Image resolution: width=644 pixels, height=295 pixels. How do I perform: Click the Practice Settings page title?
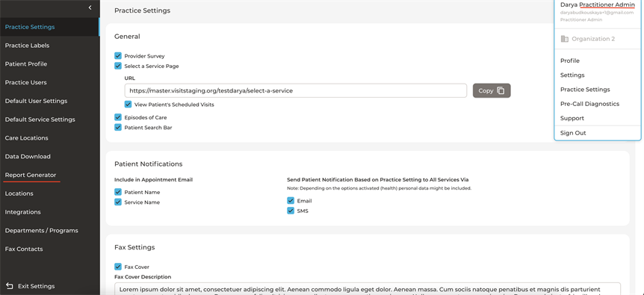142,10
